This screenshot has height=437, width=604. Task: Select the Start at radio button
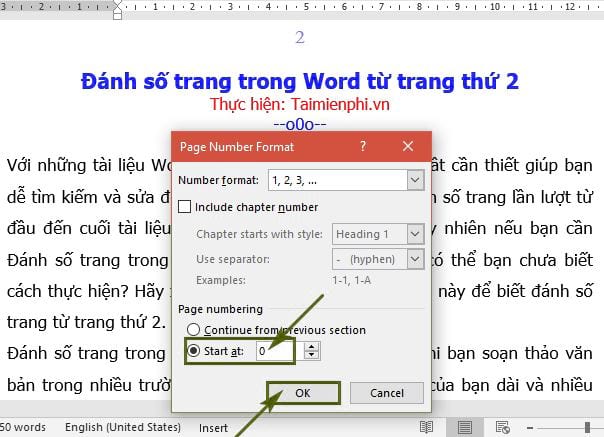pyautogui.click(x=193, y=351)
